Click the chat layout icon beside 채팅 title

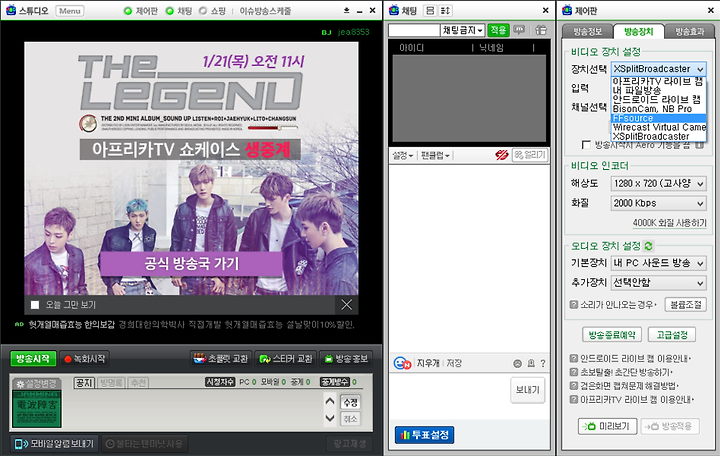click(430, 10)
